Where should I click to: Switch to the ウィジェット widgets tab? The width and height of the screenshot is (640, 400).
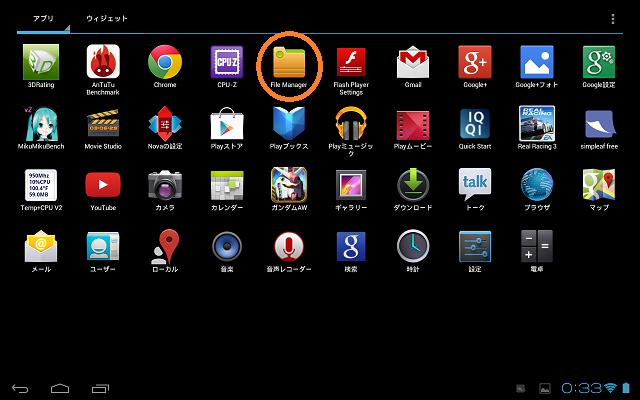point(107,19)
